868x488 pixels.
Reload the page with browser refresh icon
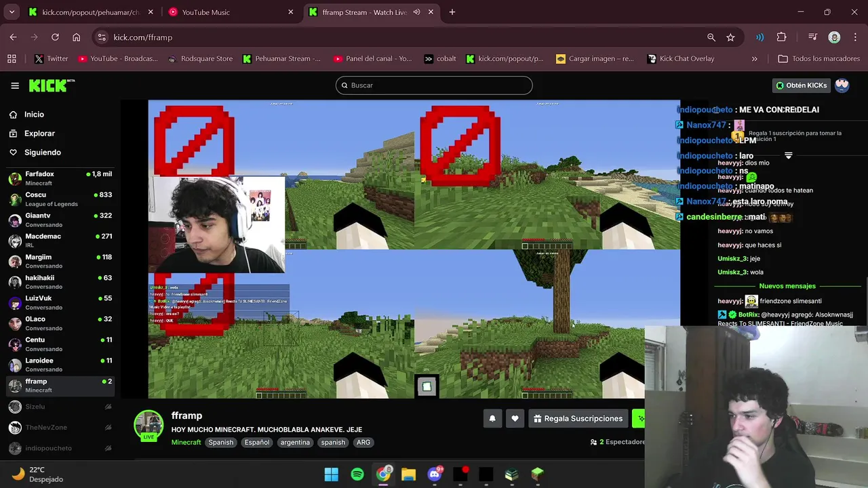click(55, 37)
